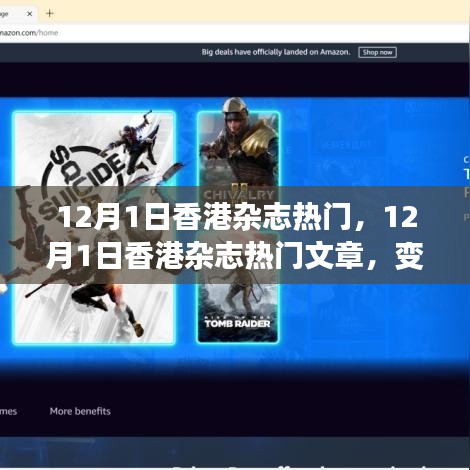Switch to the More benefits tab

point(80,411)
